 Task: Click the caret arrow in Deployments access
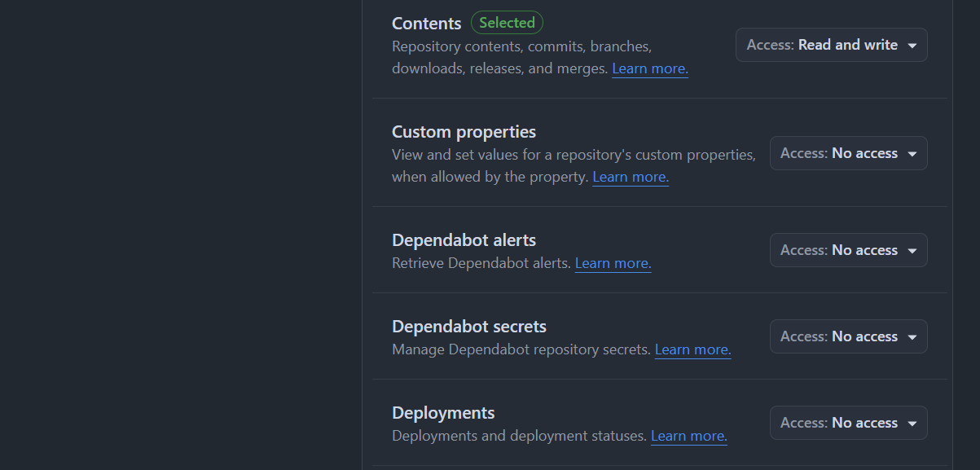(912, 424)
